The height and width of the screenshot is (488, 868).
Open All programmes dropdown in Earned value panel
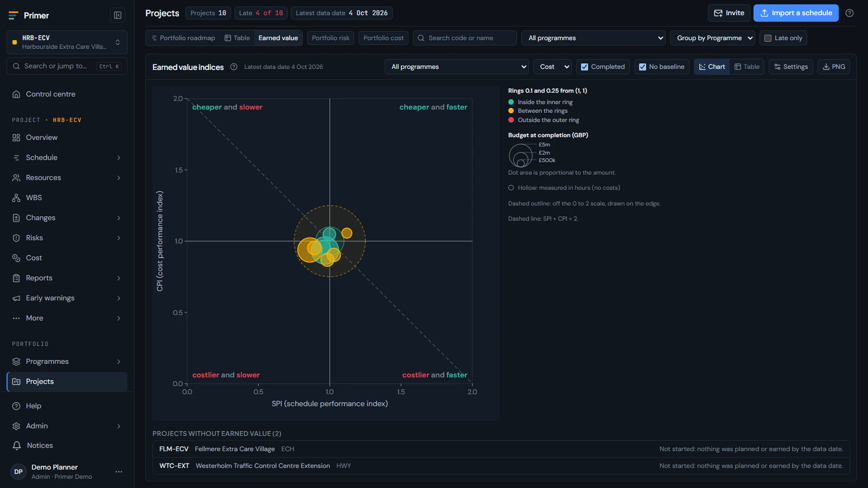pyautogui.click(x=456, y=67)
